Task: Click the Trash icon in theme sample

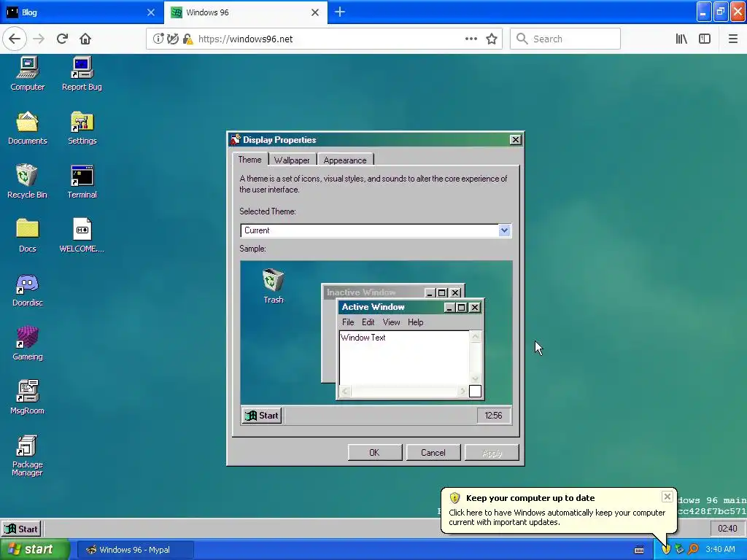Action: click(274, 286)
